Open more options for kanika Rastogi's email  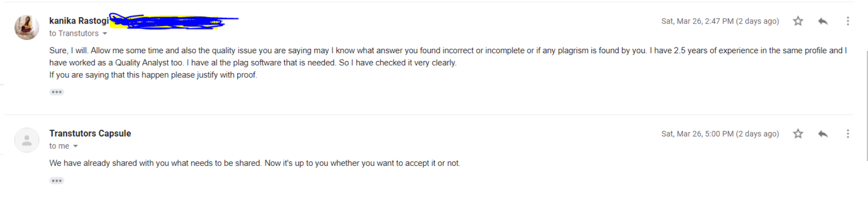coord(847,21)
